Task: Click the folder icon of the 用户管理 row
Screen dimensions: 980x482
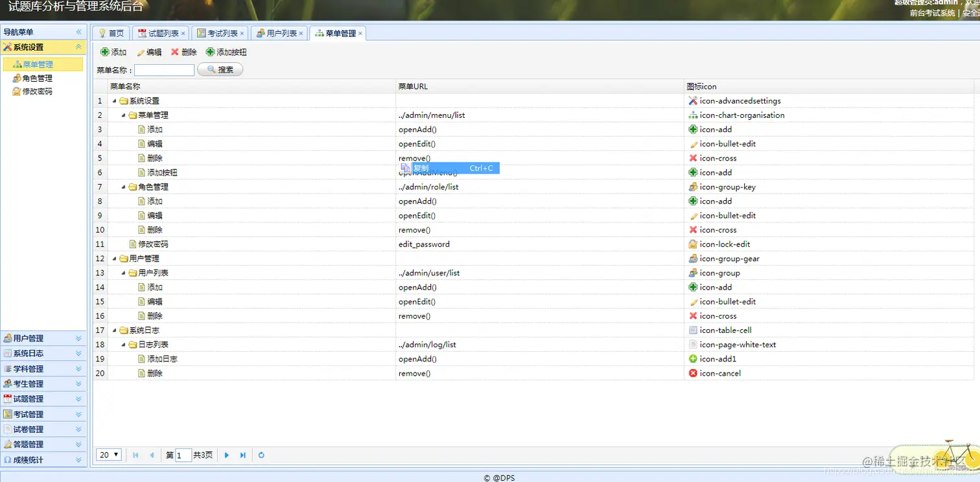Action: (x=123, y=258)
